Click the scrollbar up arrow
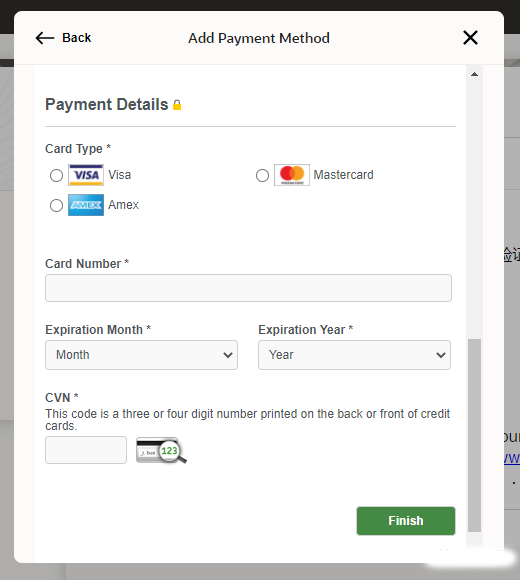The width and height of the screenshot is (520, 580). coord(474,74)
